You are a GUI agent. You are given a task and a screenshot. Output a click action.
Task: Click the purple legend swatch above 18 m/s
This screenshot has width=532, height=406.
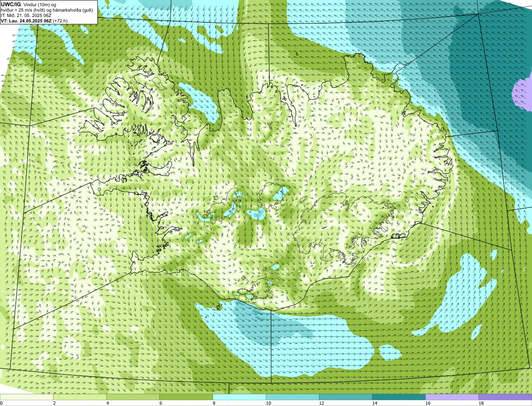click(505, 397)
